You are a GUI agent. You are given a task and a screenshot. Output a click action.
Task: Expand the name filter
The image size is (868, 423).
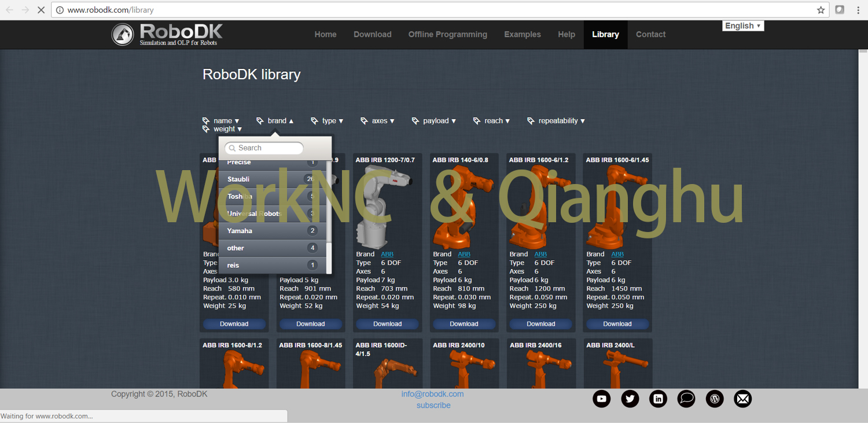click(x=221, y=120)
